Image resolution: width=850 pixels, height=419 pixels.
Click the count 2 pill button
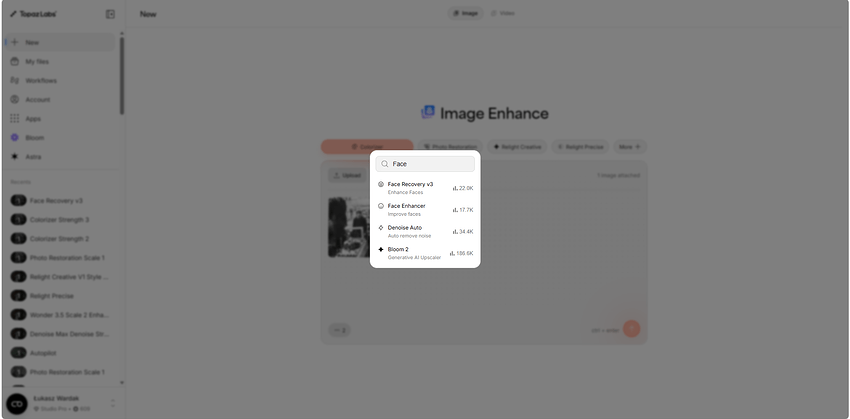[x=339, y=330]
